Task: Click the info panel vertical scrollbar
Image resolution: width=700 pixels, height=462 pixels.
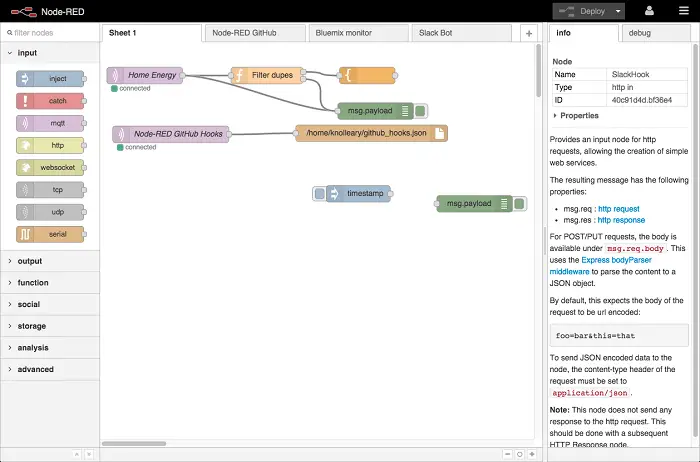Action: coord(696,241)
